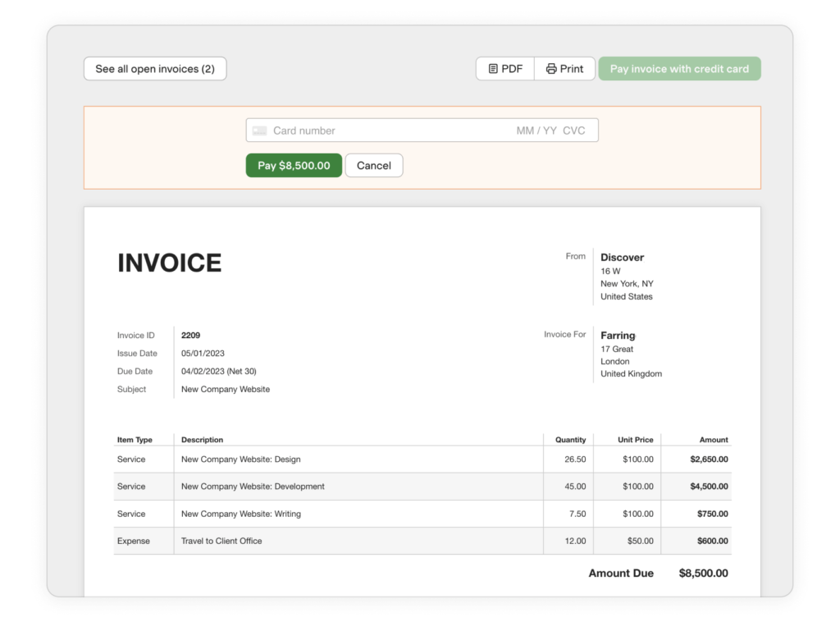The height and width of the screenshot is (622, 840).
Task: Click the CVC field
Action: [573, 130]
